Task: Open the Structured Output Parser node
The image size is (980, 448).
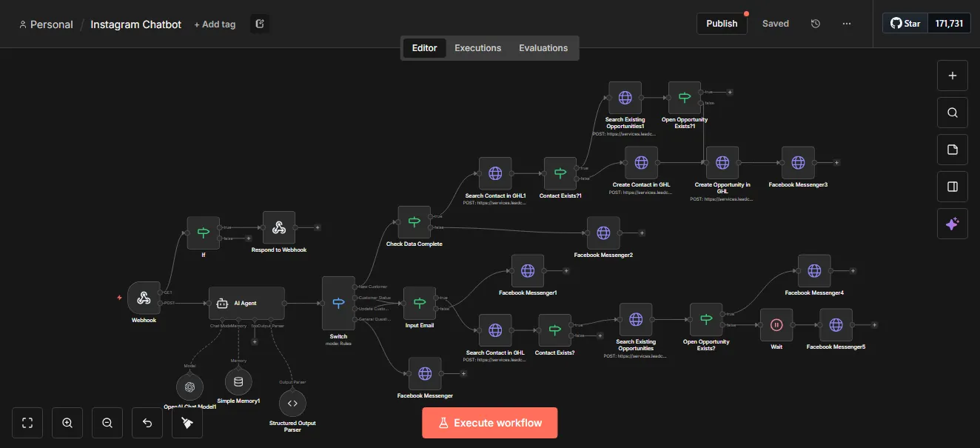Action: [x=292, y=403]
